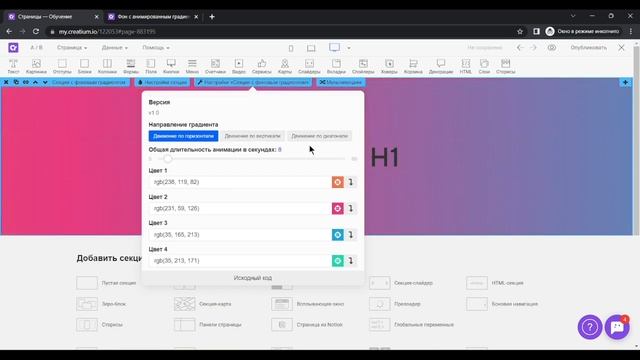
Task: Pick the Колонки (Columns) element
Action: tap(107, 66)
